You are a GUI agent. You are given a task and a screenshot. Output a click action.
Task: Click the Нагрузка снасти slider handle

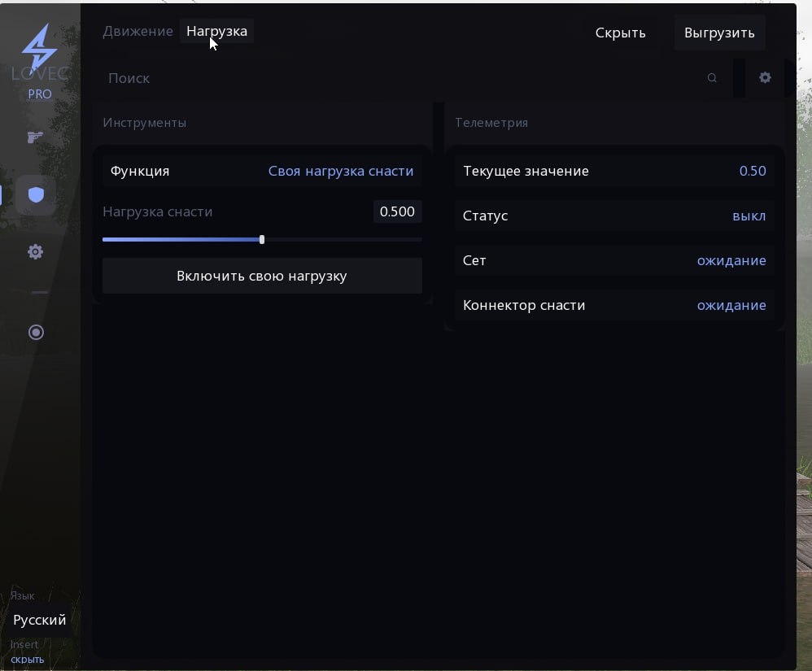click(x=262, y=240)
